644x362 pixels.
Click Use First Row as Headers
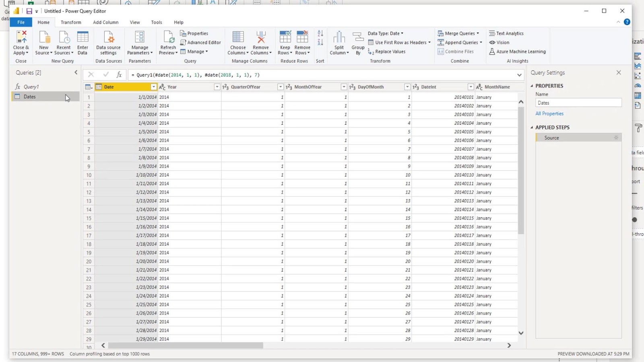[x=399, y=42]
